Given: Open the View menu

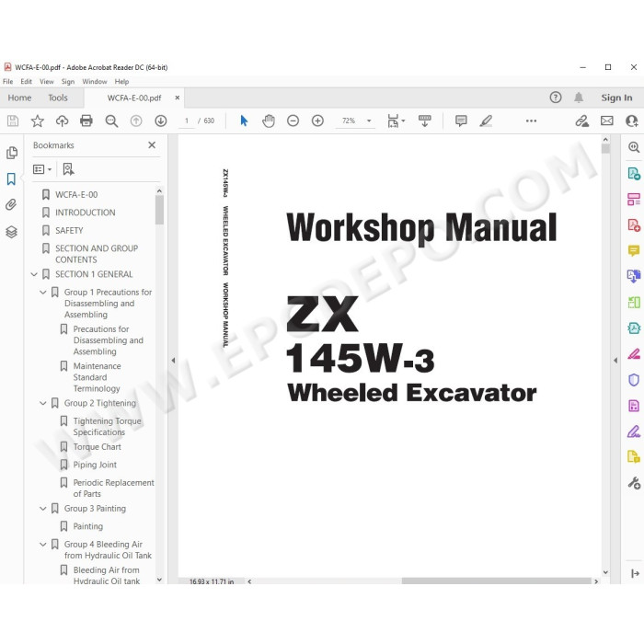Looking at the screenshot, I should pos(46,81).
